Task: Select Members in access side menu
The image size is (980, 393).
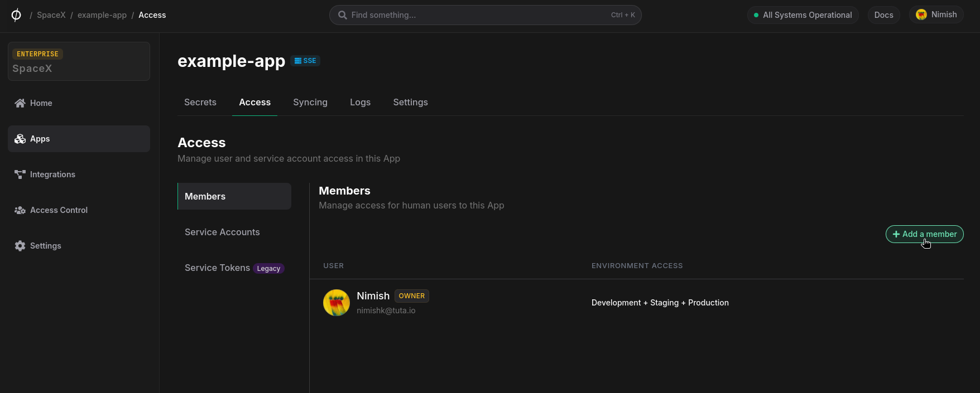Action: [x=234, y=196]
